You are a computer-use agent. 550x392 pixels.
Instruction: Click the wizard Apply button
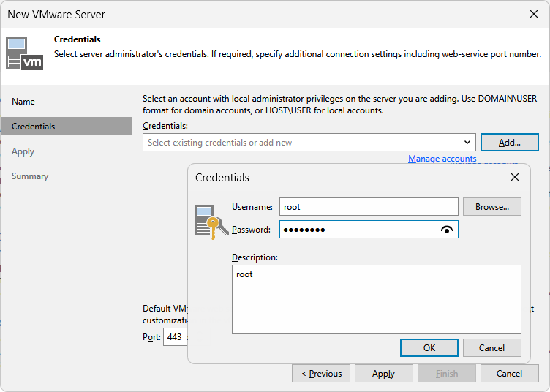[x=383, y=374]
